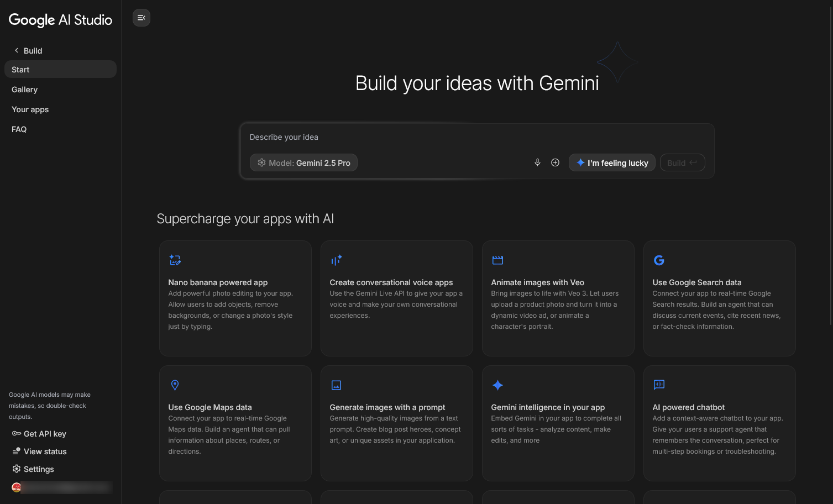Click the Veo clapperboard icon
Screen dimensions: 833x504
(x=497, y=260)
